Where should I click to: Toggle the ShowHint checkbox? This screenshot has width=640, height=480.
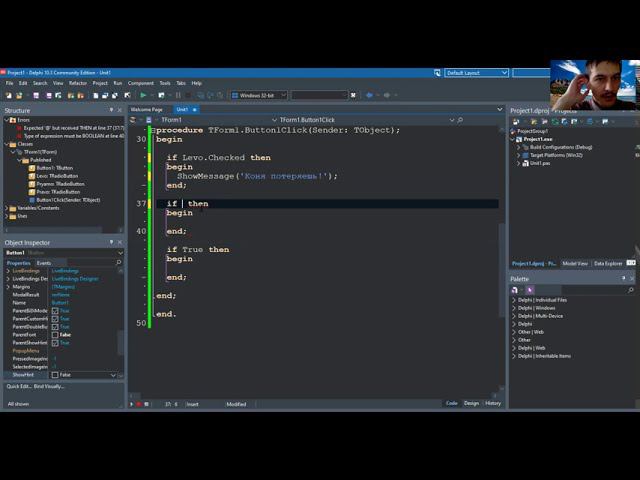click(55, 375)
